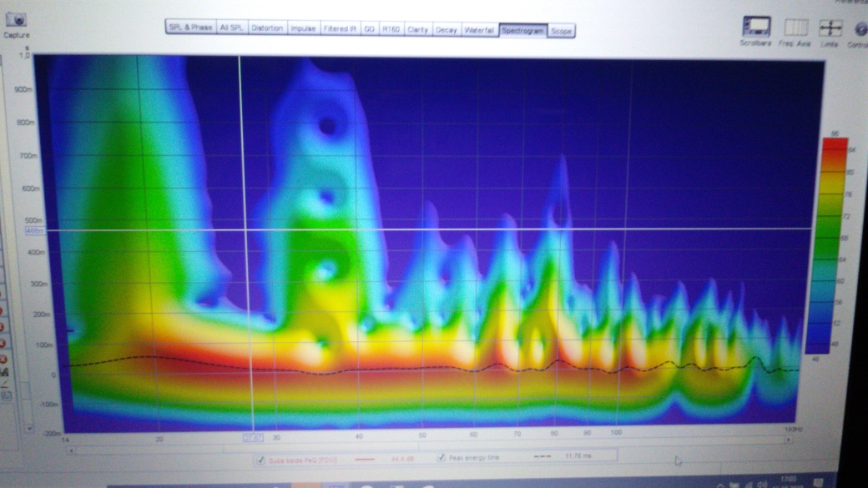This screenshot has height=488, width=868.
Task: Open the Waterfall tab
Action: [x=479, y=30]
